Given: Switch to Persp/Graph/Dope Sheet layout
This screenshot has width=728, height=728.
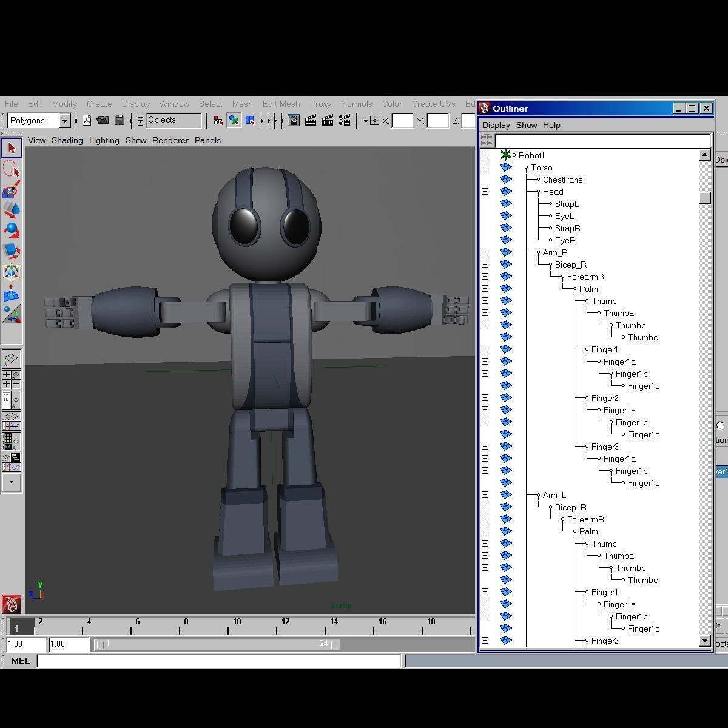Looking at the screenshot, I should [x=12, y=462].
